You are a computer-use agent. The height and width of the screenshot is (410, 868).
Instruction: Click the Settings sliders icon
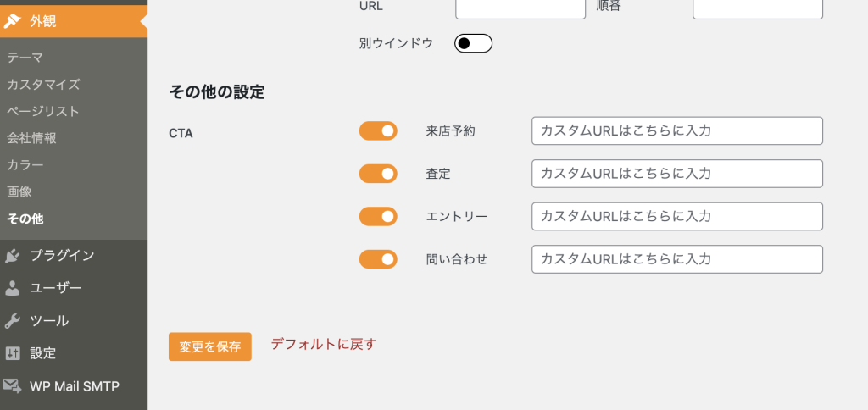[13, 353]
